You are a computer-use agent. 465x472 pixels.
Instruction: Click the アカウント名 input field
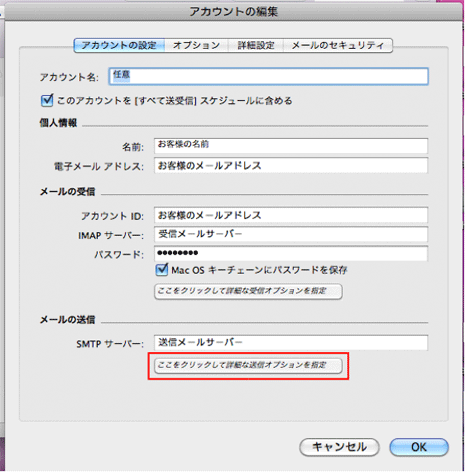(x=268, y=76)
